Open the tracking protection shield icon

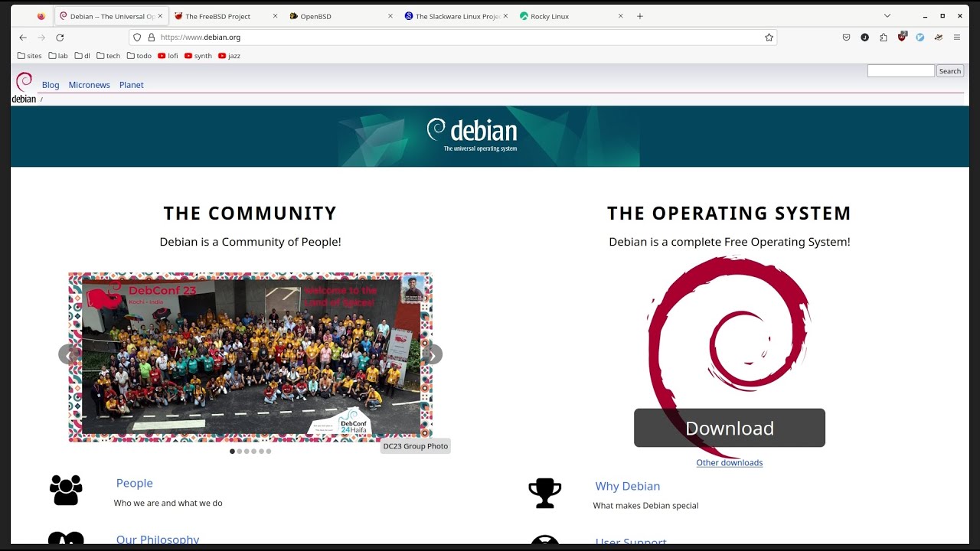137,37
